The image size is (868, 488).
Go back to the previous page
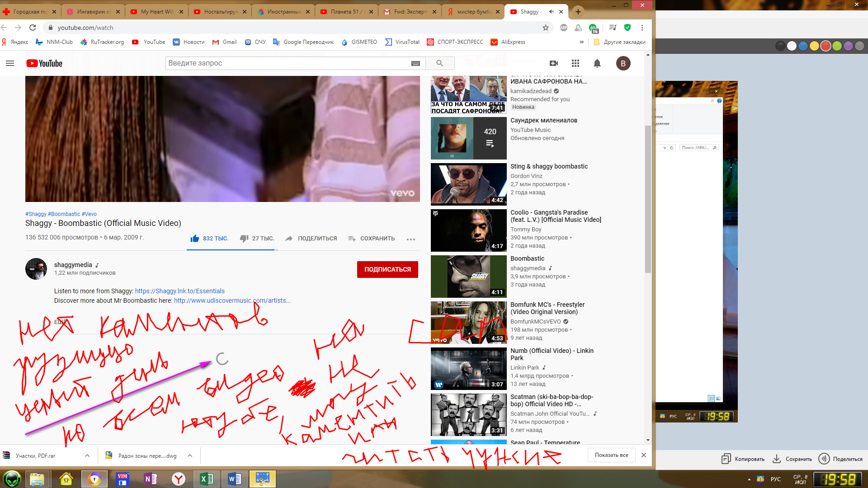point(4,28)
